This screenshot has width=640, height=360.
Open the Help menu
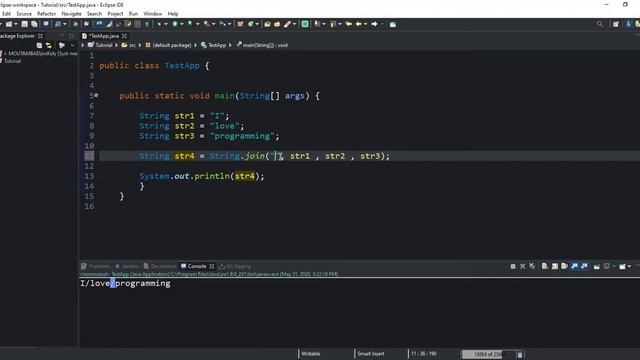173,13
